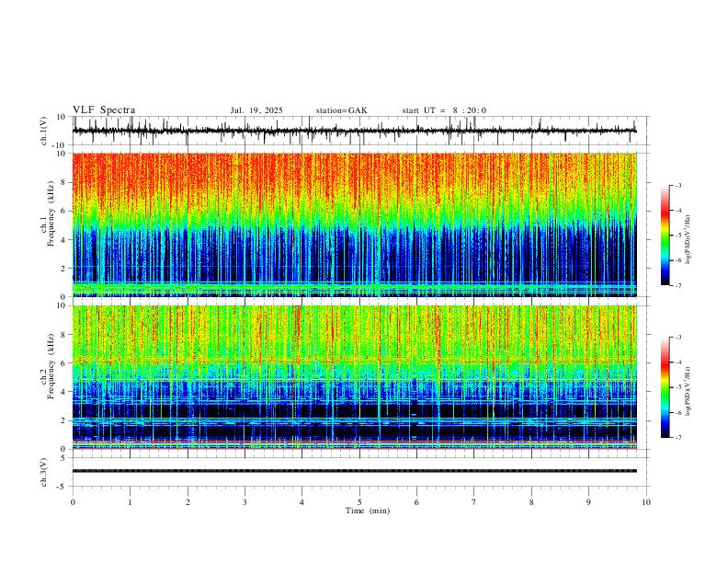Click the 'station=GAK' label

(341, 110)
